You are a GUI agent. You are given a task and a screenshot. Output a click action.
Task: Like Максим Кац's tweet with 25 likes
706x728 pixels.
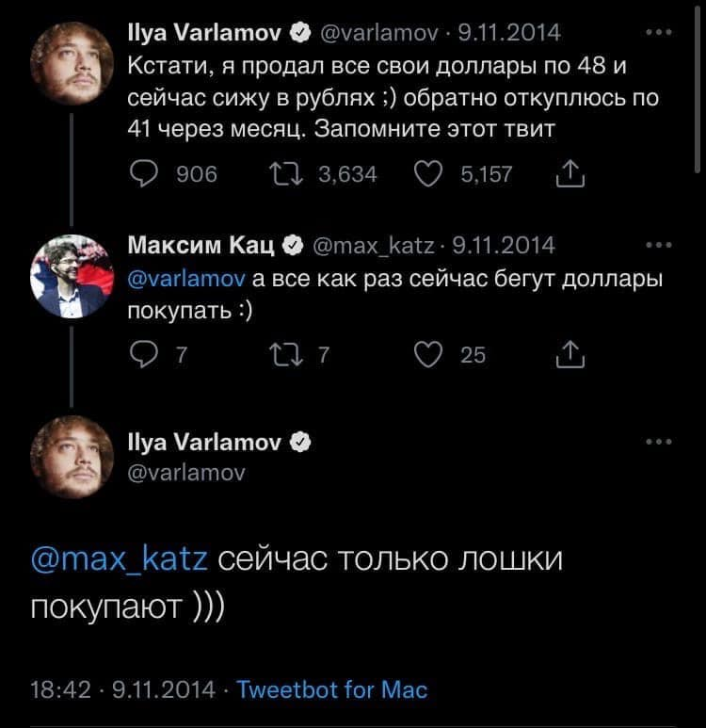428,354
